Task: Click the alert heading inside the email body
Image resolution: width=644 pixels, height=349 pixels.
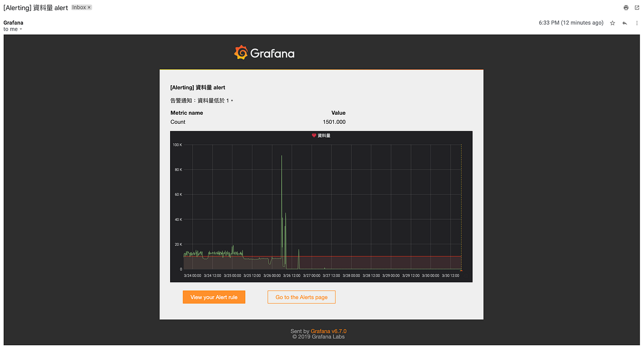Action: click(x=197, y=87)
